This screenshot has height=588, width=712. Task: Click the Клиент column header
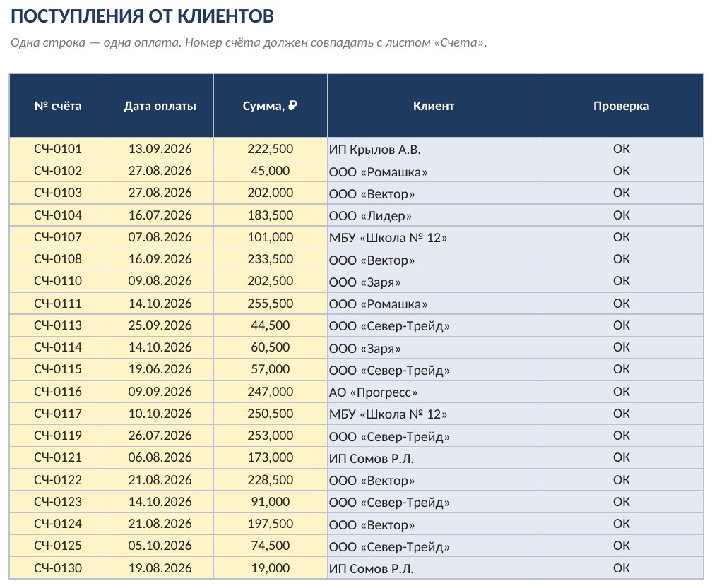(x=434, y=106)
